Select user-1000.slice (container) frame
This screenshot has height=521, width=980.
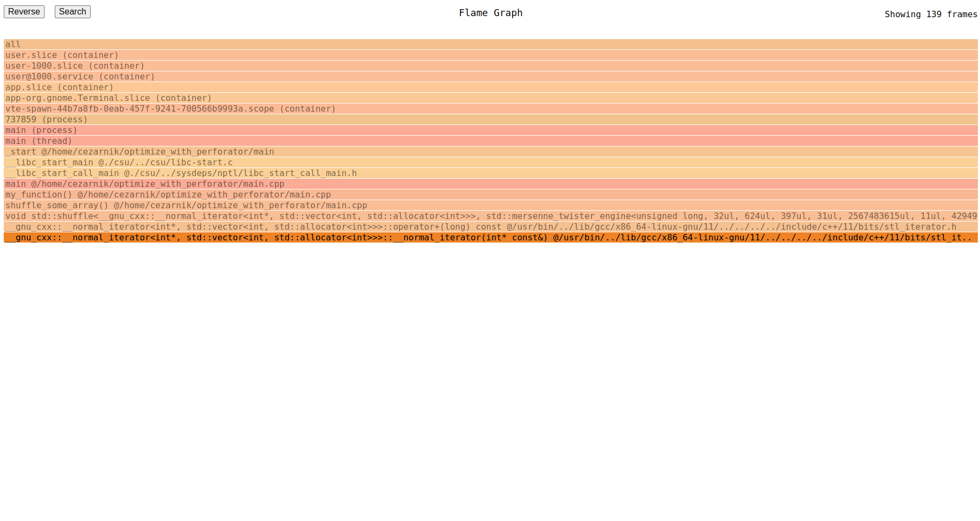[490, 66]
